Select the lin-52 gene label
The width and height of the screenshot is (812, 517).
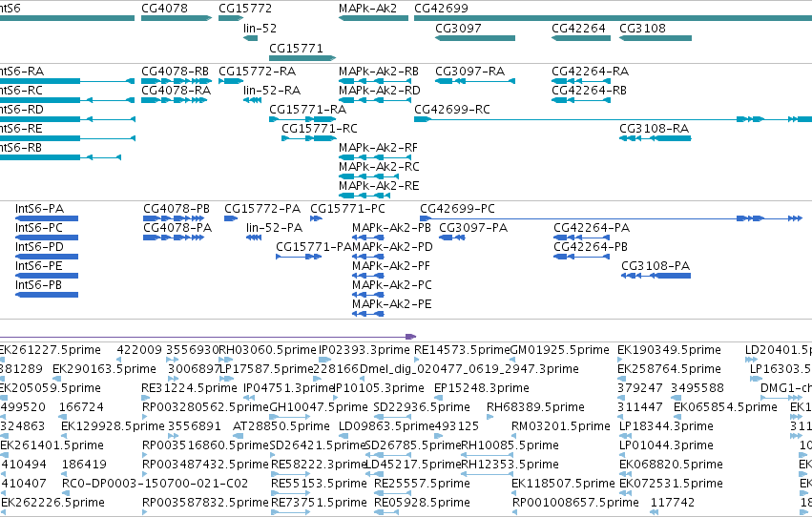(x=260, y=29)
